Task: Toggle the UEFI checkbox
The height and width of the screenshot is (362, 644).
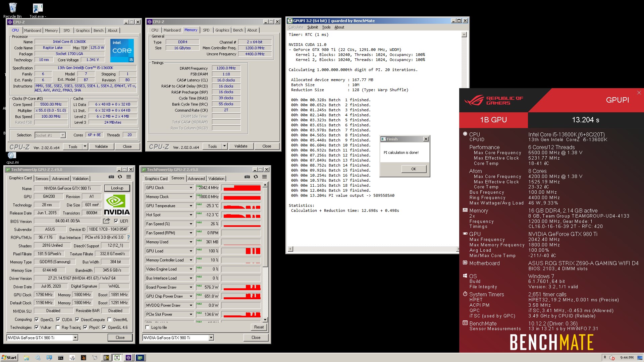Action: point(116,221)
